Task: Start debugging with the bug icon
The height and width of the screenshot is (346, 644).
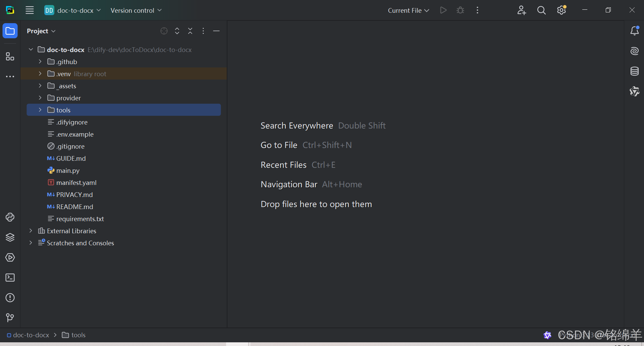Action: point(460,10)
